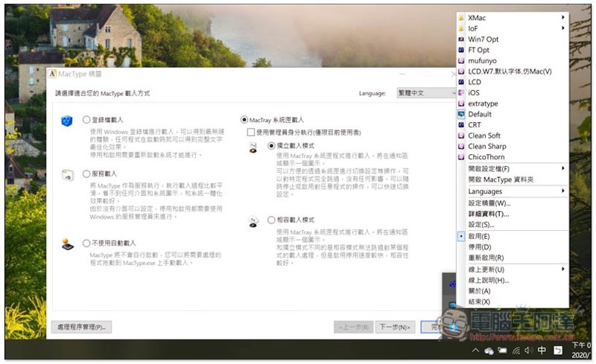The image size is (596, 364).
Task: Click the volume speaker icon in taskbar
Action: [527, 350]
